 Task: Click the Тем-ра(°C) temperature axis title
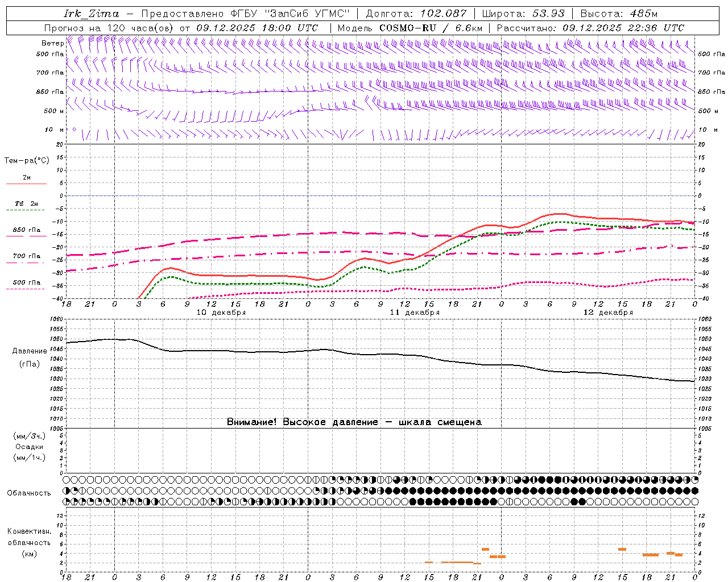[27, 161]
